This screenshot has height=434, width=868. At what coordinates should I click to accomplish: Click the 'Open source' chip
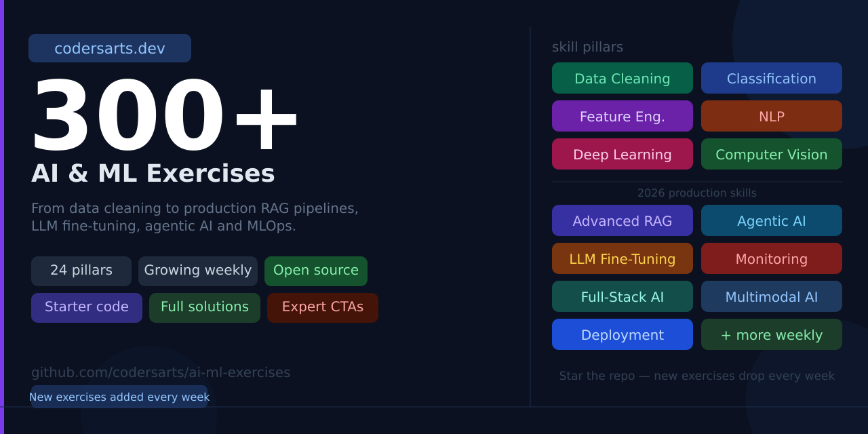(x=316, y=271)
